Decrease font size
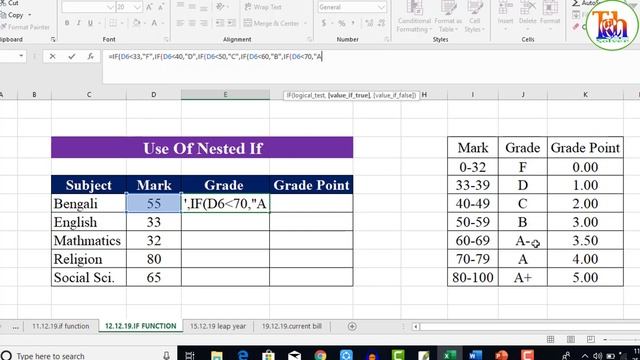640x360 pixels. coord(161,7)
